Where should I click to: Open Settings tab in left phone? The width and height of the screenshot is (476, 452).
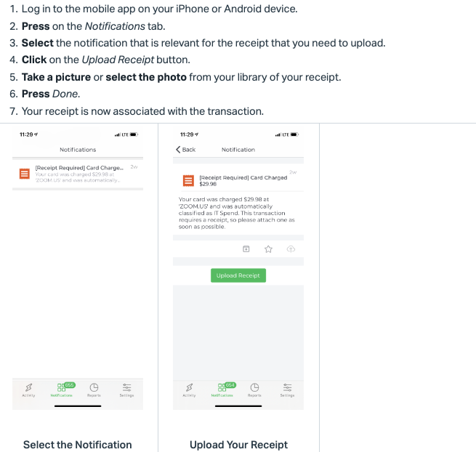(126, 390)
